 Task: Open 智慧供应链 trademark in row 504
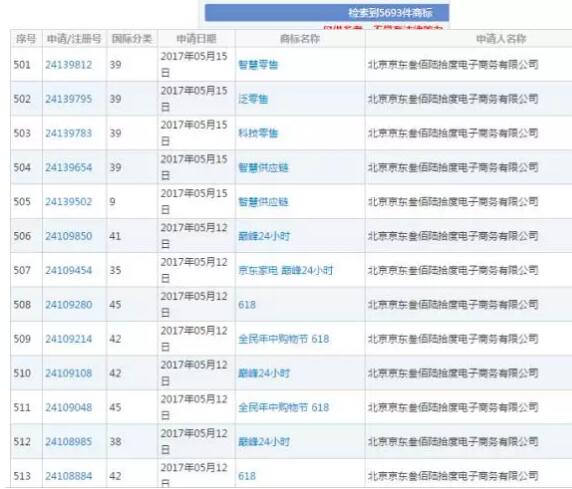[x=263, y=168]
